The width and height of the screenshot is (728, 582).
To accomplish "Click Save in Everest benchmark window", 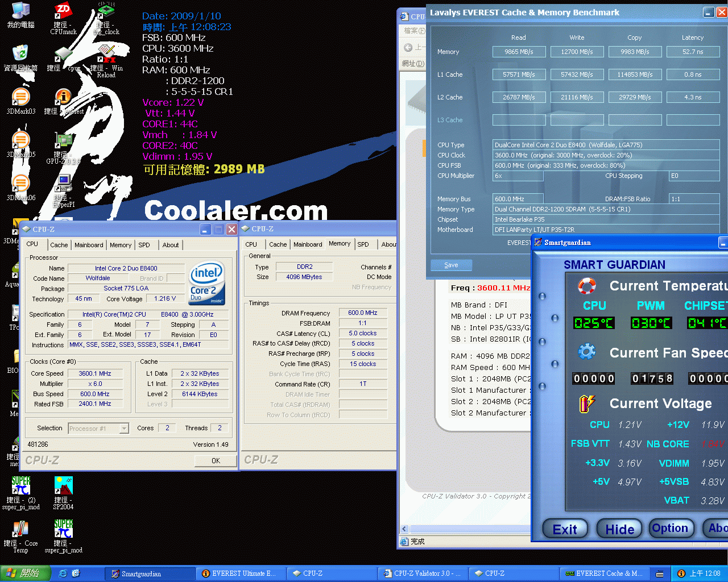I will coord(451,265).
